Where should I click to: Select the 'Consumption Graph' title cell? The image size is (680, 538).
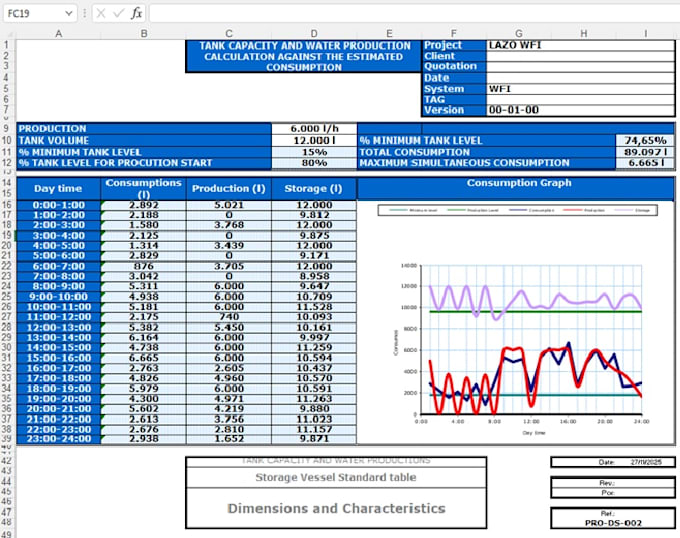pos(516,189)
